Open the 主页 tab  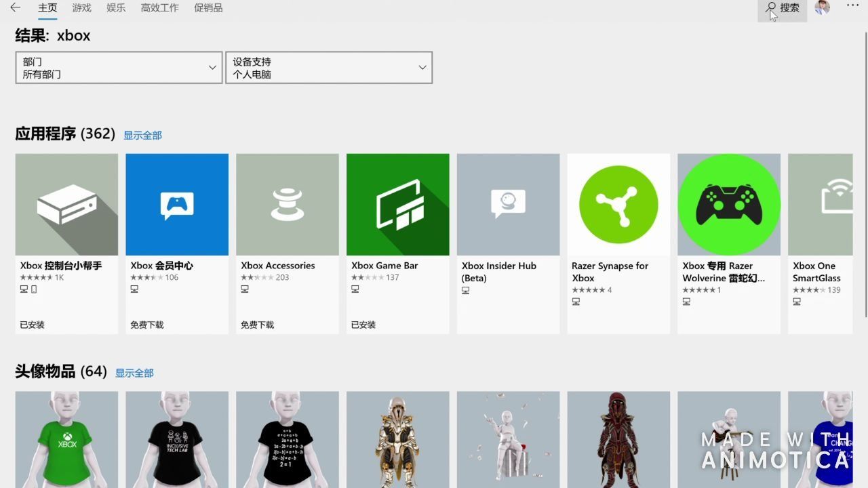47,8
